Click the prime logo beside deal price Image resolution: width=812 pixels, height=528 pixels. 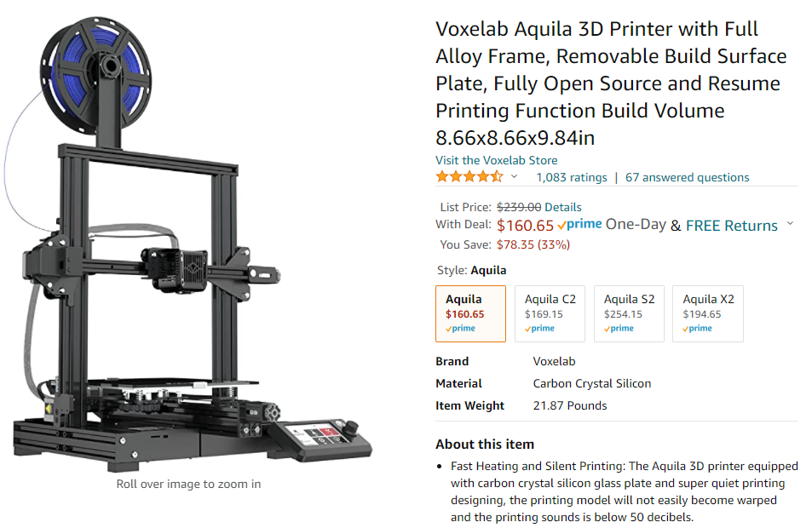pyautogui.click(x=579, y=225)
